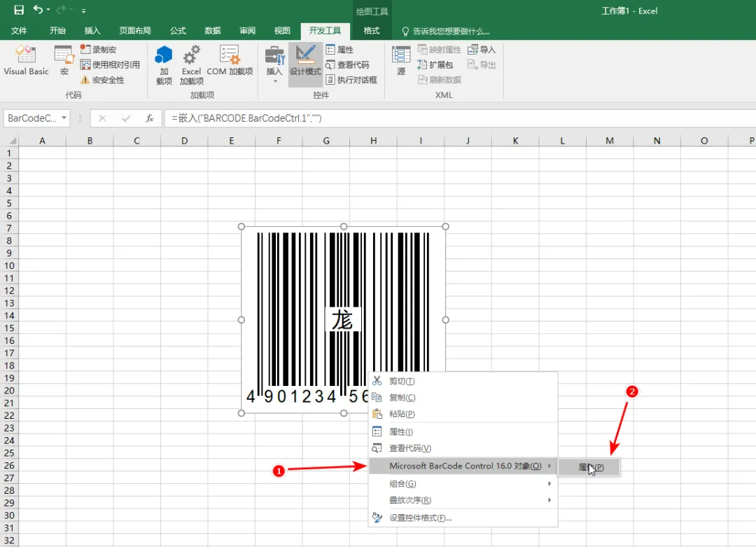
Task: Switch to the Formulas (公式) tab
Action: pyautogui.click(x=177, y=30)
